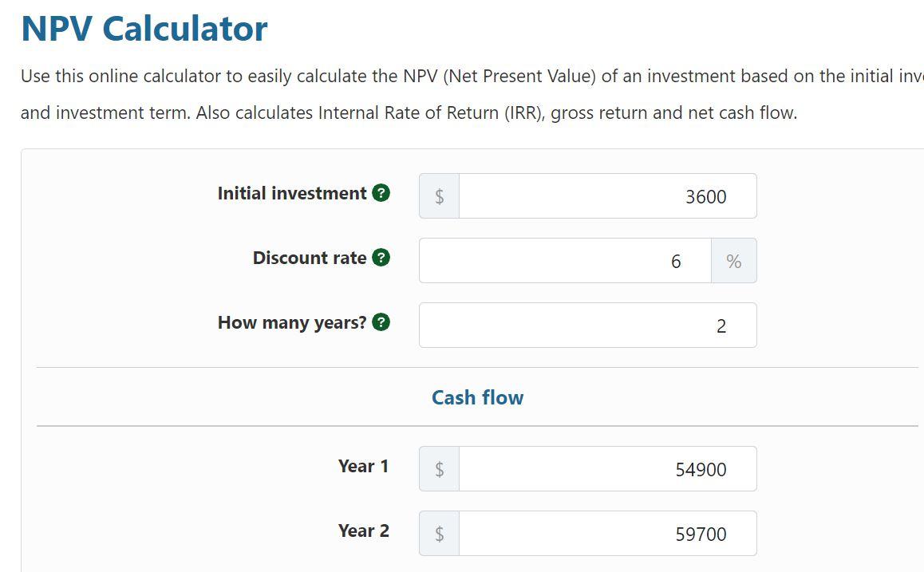This screenshot has width=924, height=572.
Task: Select the Initial investment amount field
Action: (606, 195)
